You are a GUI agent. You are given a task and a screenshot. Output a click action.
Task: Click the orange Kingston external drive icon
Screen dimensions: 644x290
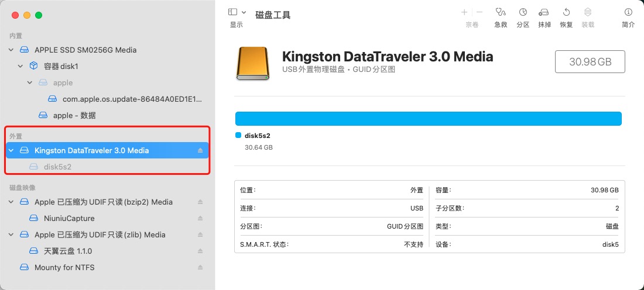[252, 63]
